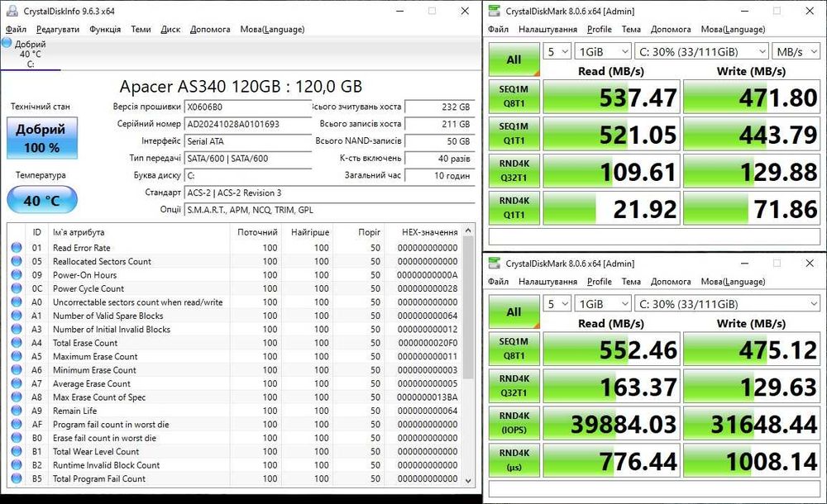This screenshot has height=504, width=827.
Task: Click status orb of Erase fail count row
Action: [x=17, y=438]
